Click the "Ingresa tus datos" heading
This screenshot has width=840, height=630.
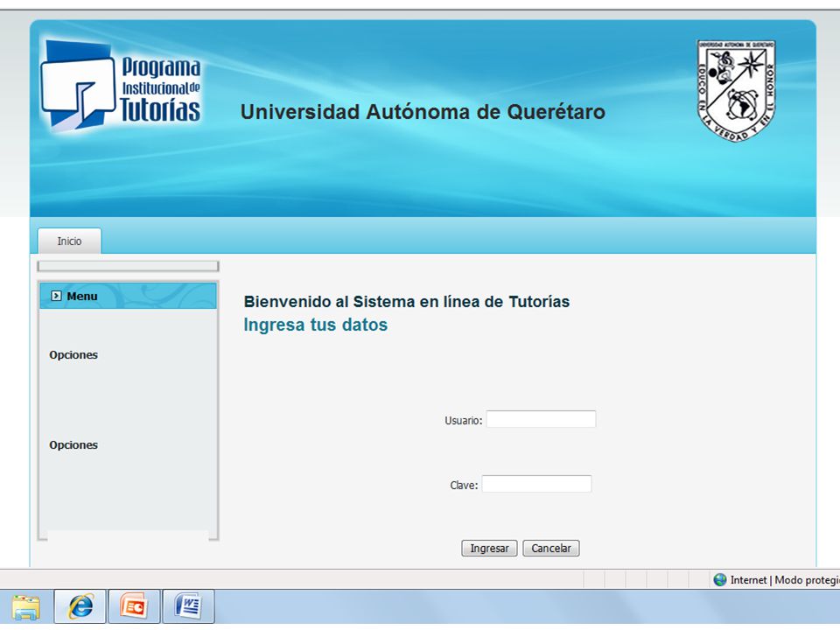316,325
